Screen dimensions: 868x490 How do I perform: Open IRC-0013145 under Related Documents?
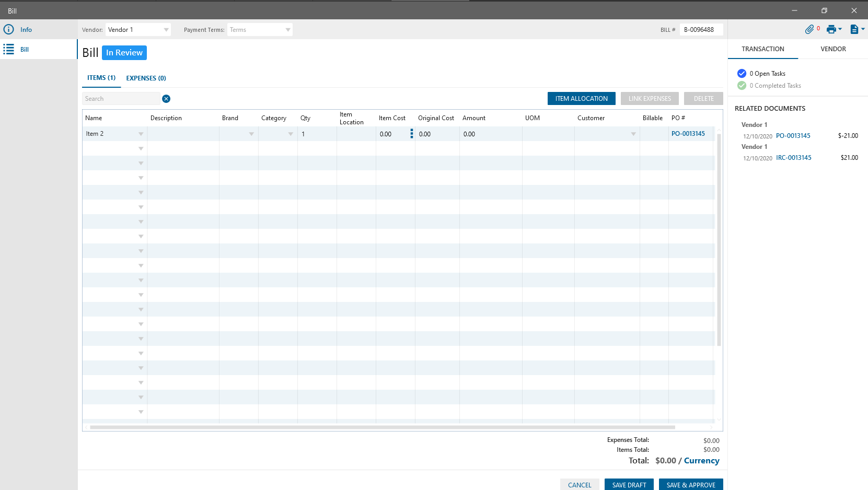pyautogui.click(x=794, y=158)
